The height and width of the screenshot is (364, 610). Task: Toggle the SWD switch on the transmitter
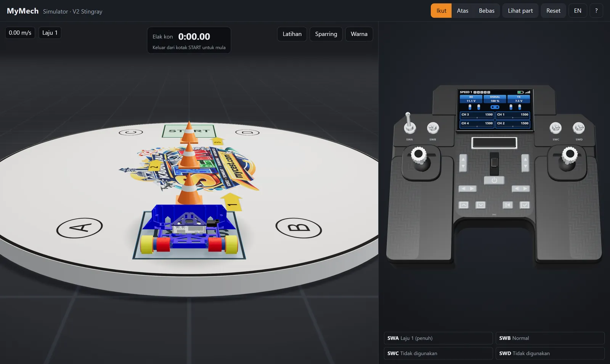pos(579,128)
